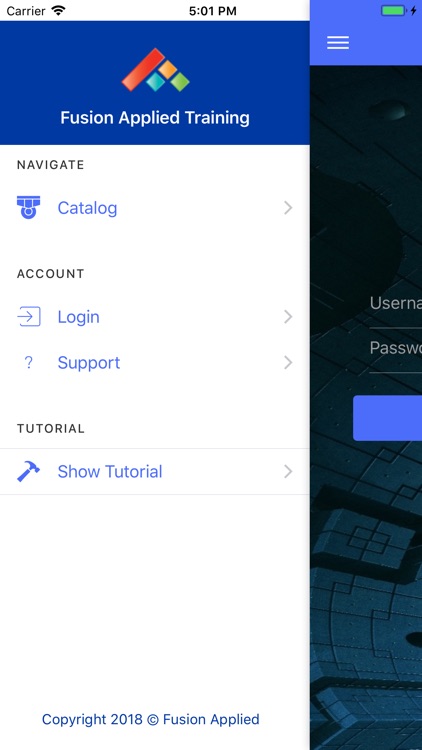Open the Catalog menu item
Screen dimensions: 422x750
click(x=155, y=208)
